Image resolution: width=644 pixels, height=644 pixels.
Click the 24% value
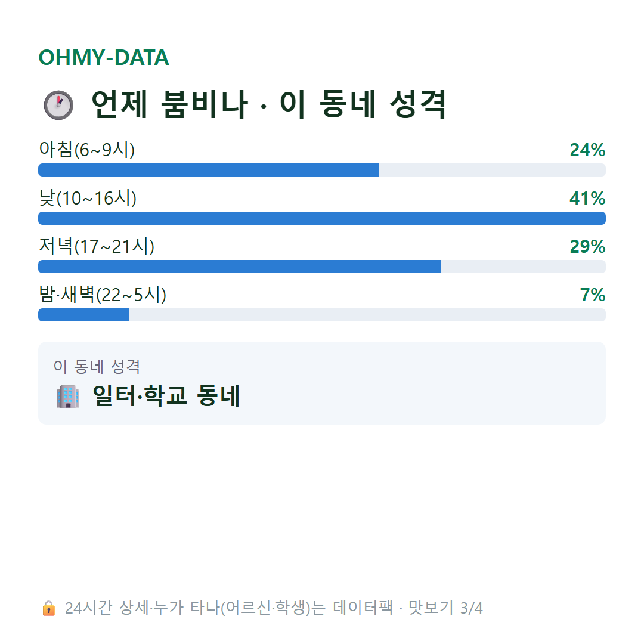tap(587, 150)
